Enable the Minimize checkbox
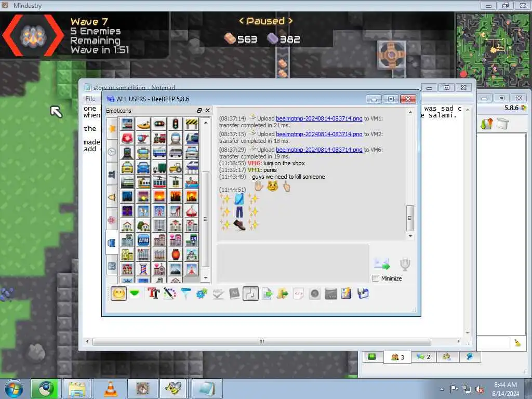Screen dimensions: 532x399 (376, 278)
